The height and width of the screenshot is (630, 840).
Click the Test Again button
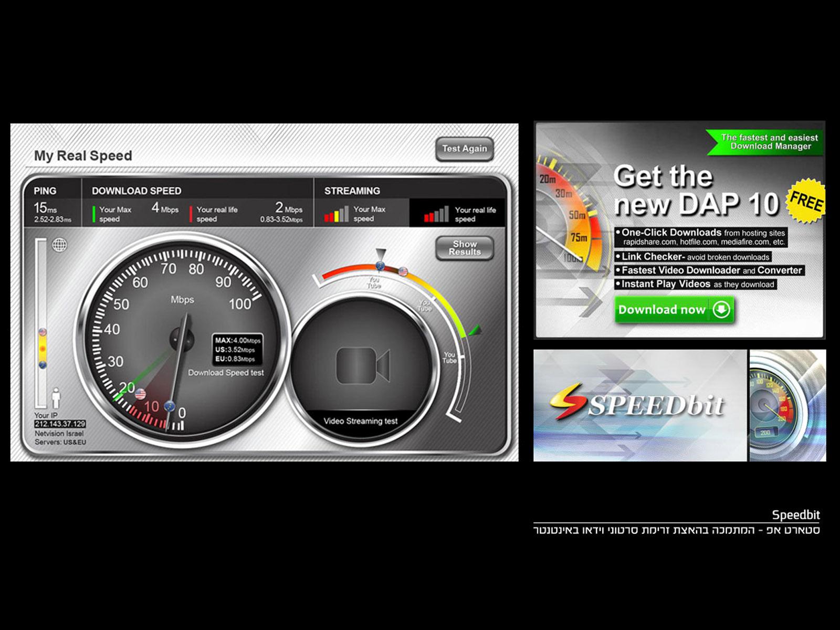pyautogui.click(x=465, y=149)
